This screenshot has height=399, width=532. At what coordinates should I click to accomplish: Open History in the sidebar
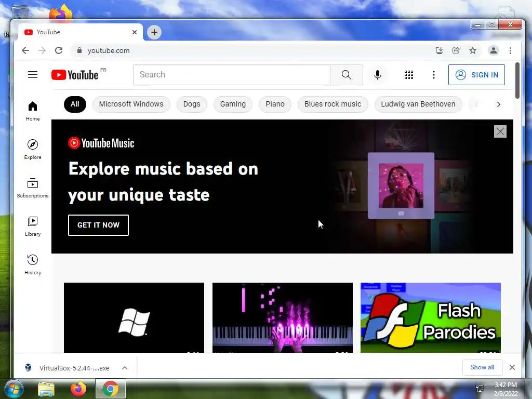pyautogui.click(x=33, y=265)
